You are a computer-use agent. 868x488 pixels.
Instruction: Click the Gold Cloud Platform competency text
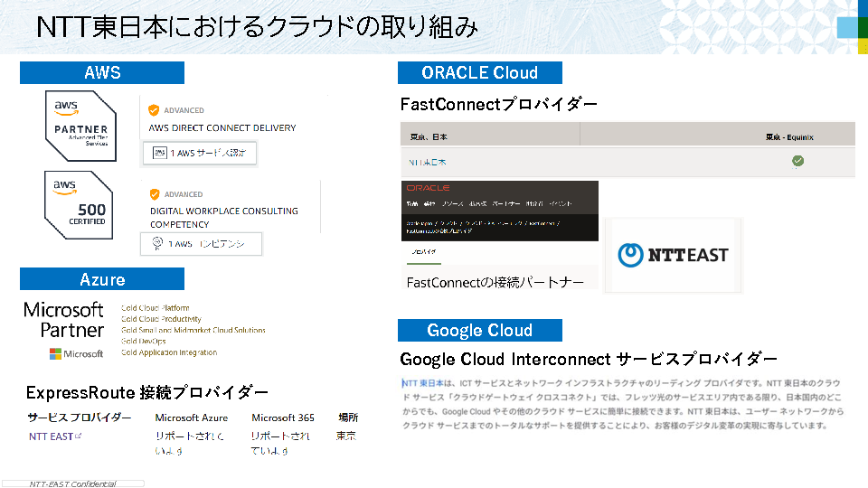click(156, 308)
